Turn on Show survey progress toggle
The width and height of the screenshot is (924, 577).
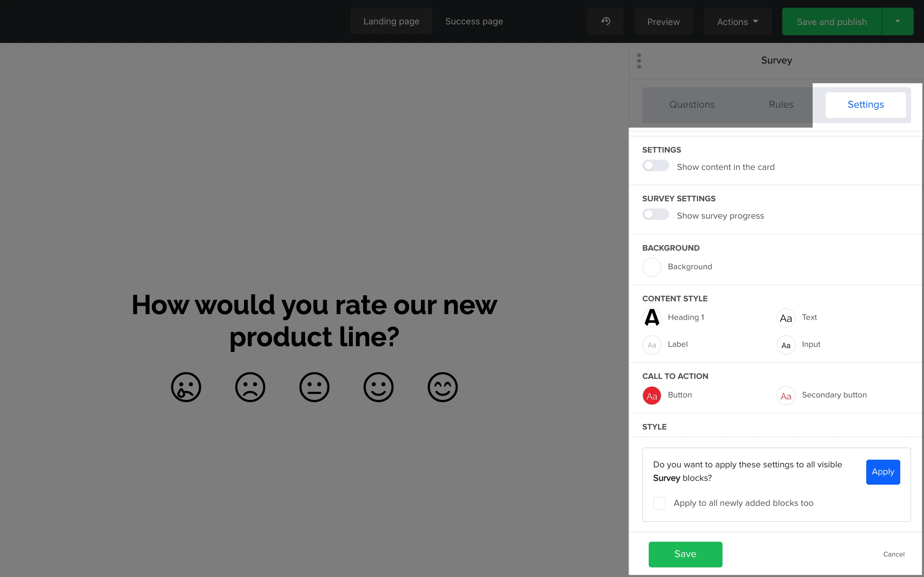(x=655, y=214)
